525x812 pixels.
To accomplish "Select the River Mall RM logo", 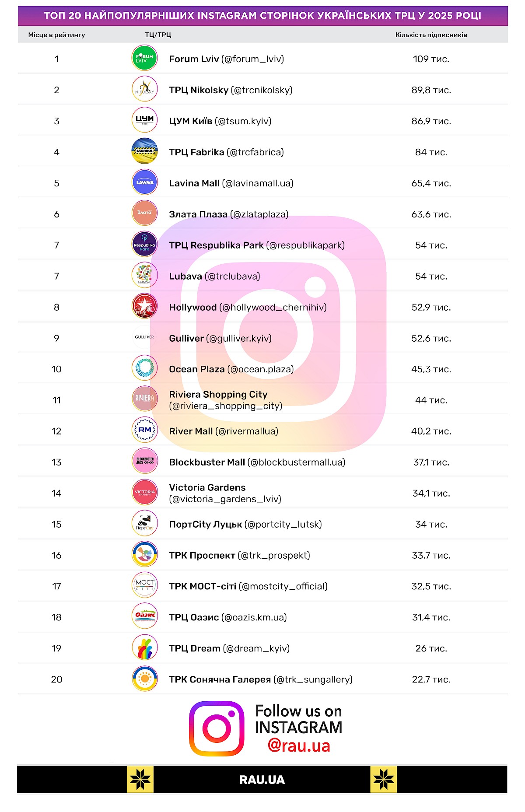I will [x=144, y=430].
